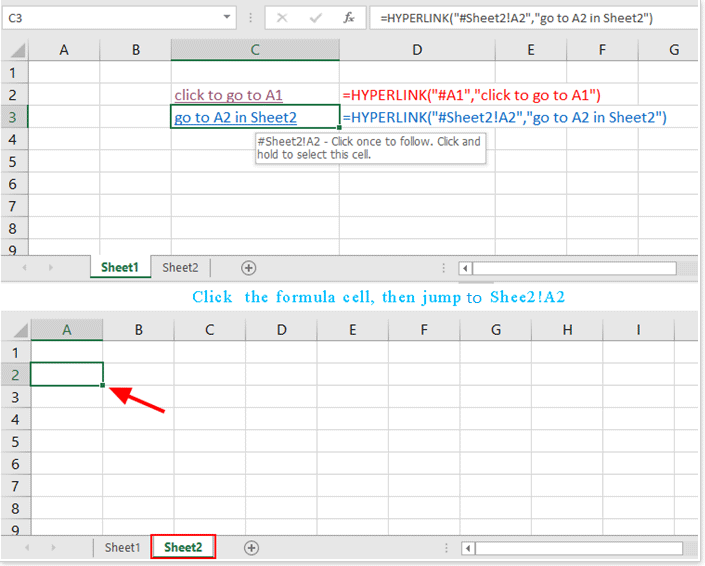Select row 4 header in bottom window
Screen dimensions: 705x566
click(15, 419)
